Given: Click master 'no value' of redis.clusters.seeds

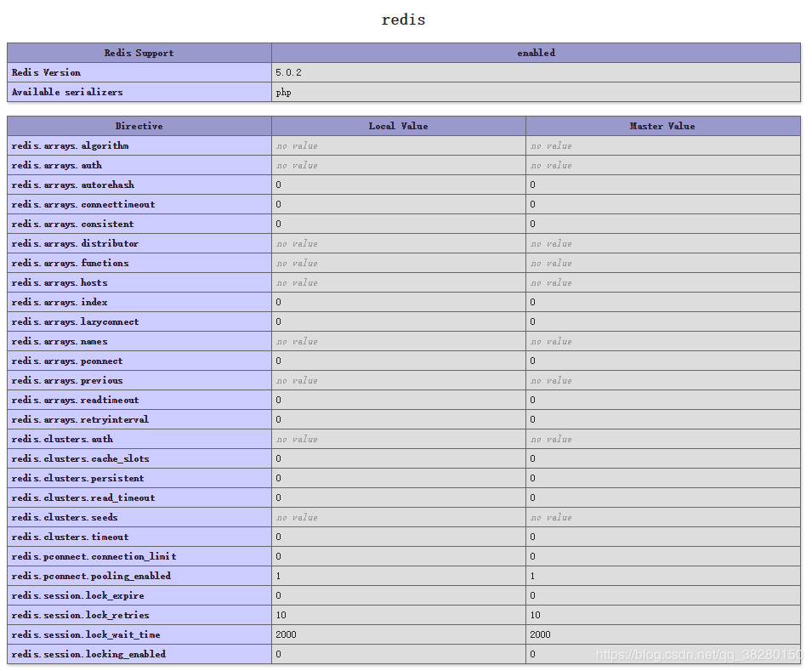Looking at the screenshot, I should (x=551, y=518).
